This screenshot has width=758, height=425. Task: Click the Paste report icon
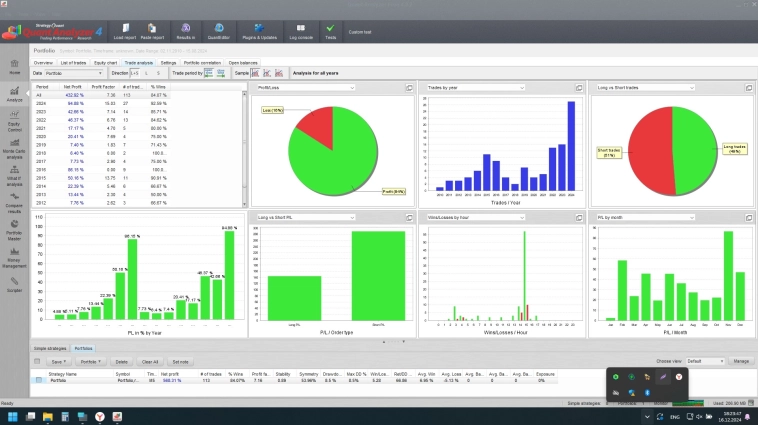154,32
